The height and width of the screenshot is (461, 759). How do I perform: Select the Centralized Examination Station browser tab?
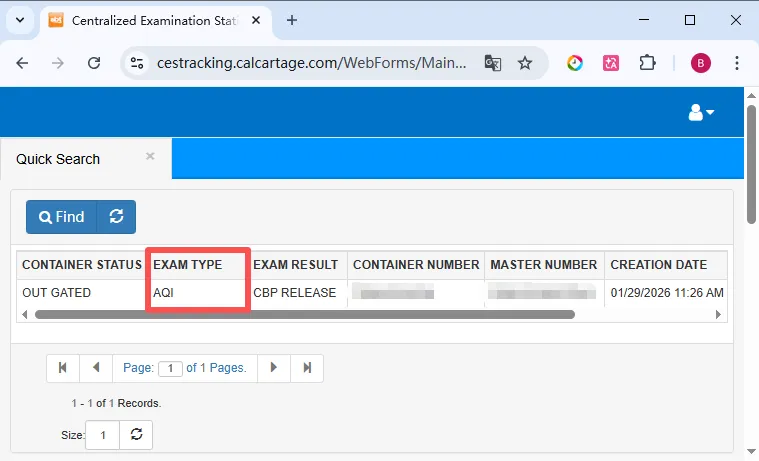(x=155, y=21)
